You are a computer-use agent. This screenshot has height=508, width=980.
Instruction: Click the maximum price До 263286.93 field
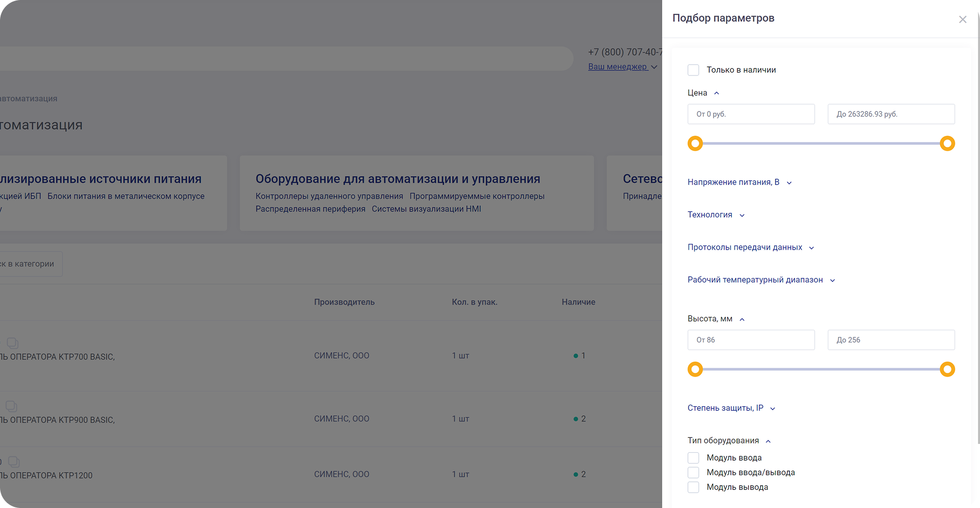coord(891,114)
